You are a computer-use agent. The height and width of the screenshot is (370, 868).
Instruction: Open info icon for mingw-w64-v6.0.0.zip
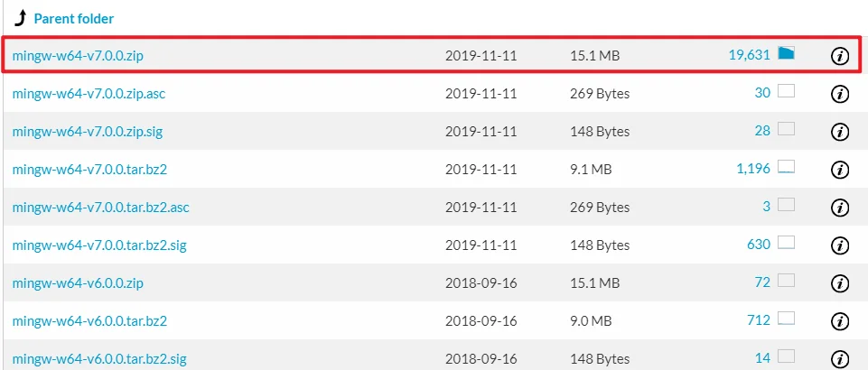pyautogui.click(x=840, y=283)
